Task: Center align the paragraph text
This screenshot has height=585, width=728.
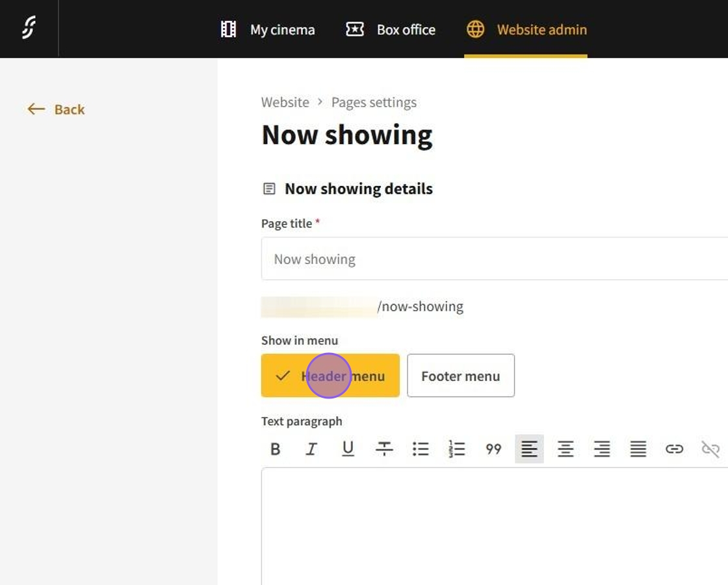Action: 565,449
